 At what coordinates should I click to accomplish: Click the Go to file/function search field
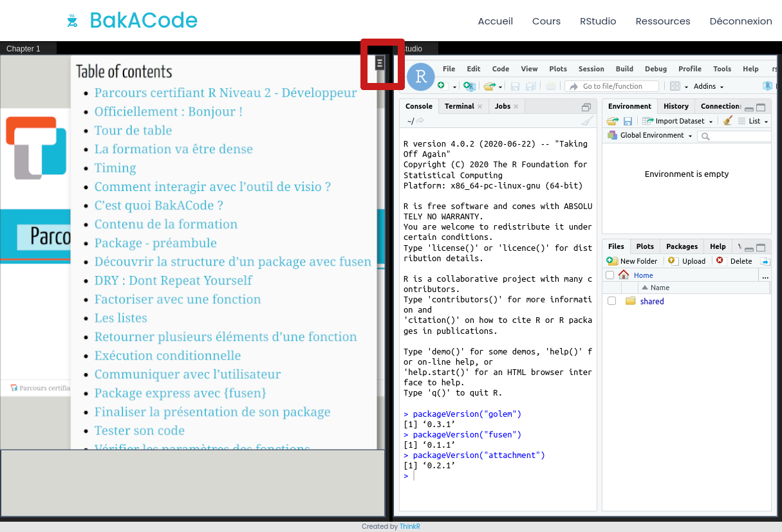pos(612,86)
